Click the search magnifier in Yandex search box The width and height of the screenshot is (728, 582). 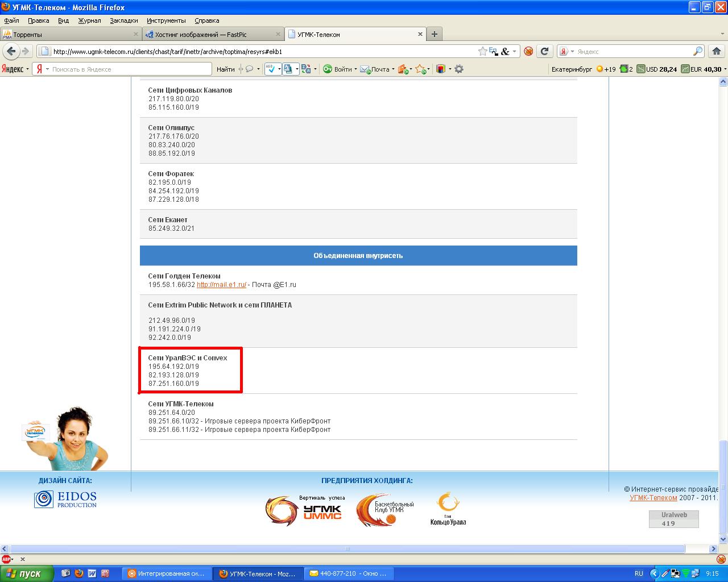[698, 51]
